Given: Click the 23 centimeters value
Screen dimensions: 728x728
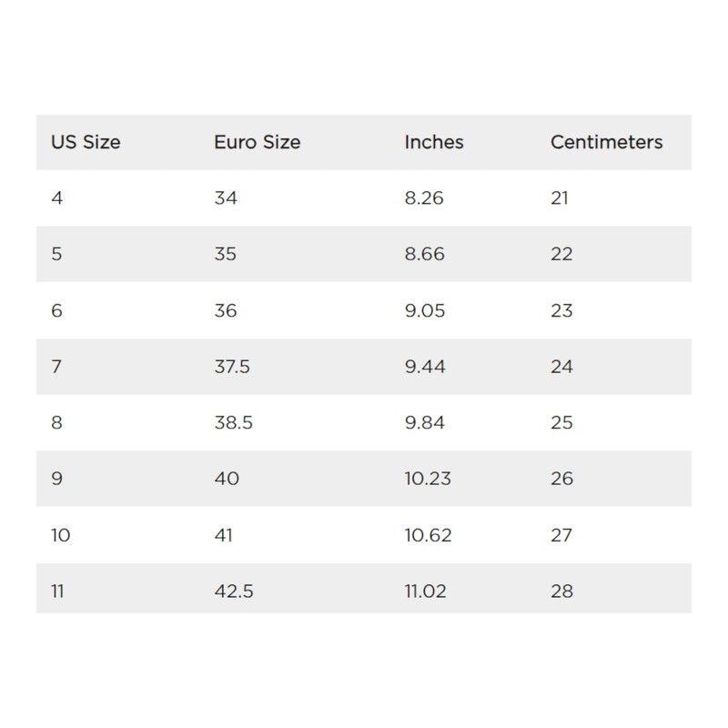Looking at the screenshot, I should [x=561, y=310].
